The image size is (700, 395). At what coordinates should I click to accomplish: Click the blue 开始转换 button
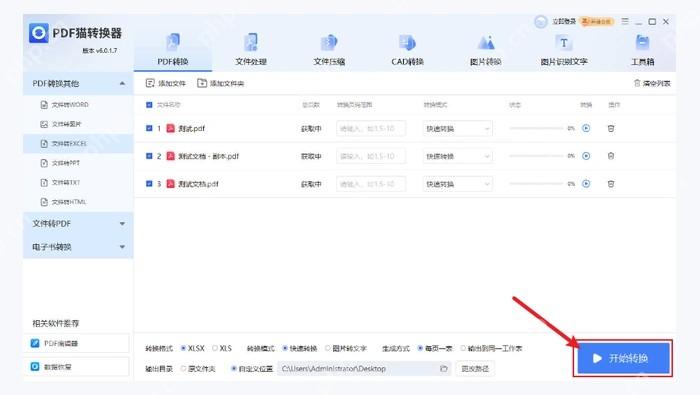click(x=623, y=358)
